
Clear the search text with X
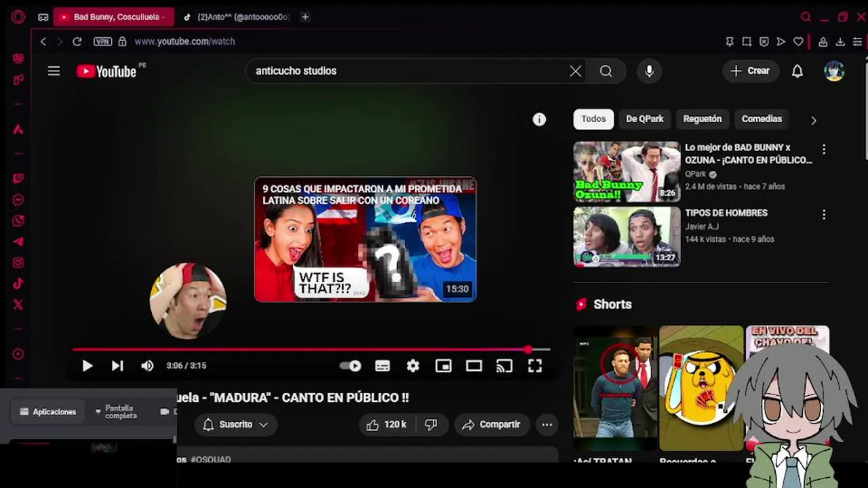pos(576,71)
